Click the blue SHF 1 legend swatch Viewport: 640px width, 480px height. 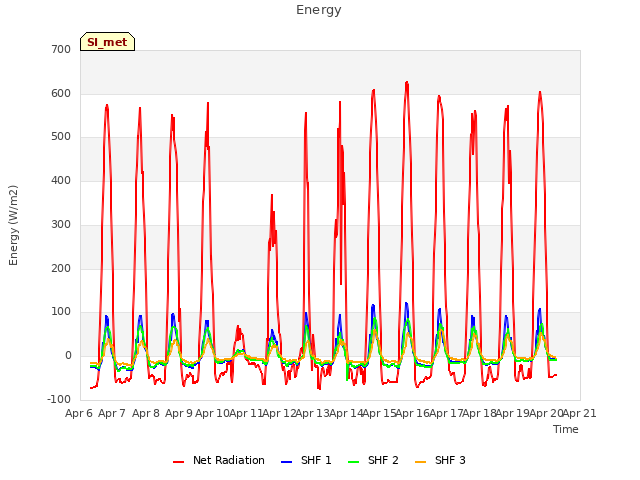pyautogui.click(x=287, y=462)
